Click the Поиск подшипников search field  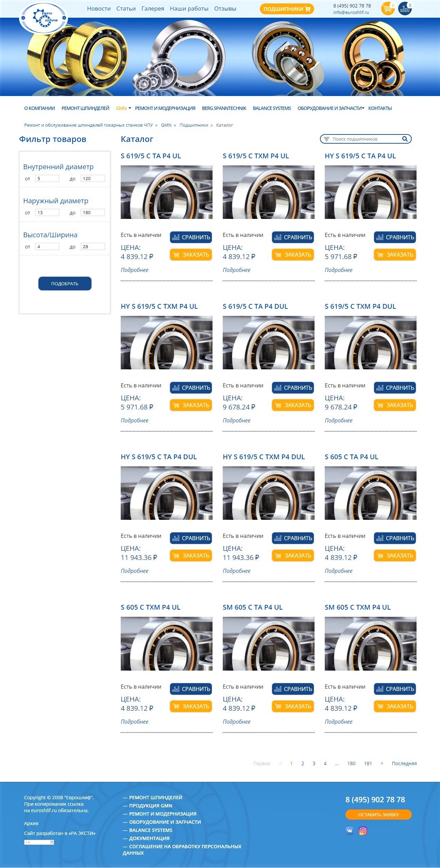[x=364, y=139]
